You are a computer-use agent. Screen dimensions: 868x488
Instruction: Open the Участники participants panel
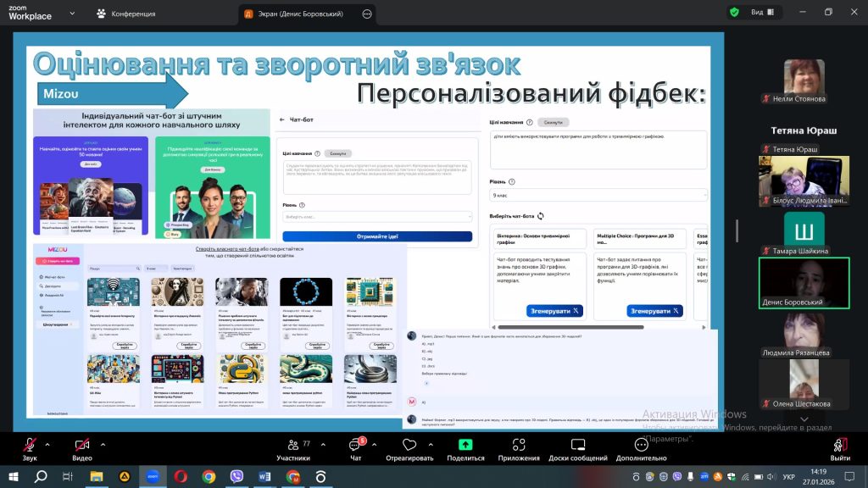click(292, 448)
